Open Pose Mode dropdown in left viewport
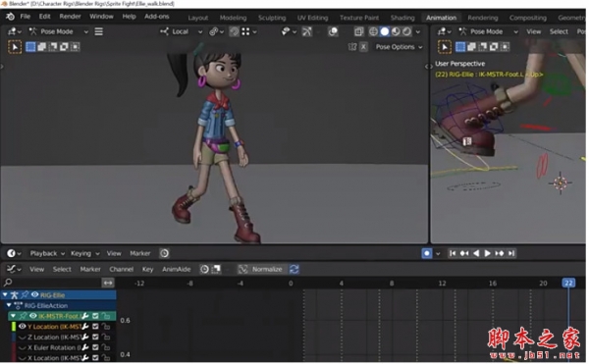This screenshot has height=364, width=589. tap(59, 31)
